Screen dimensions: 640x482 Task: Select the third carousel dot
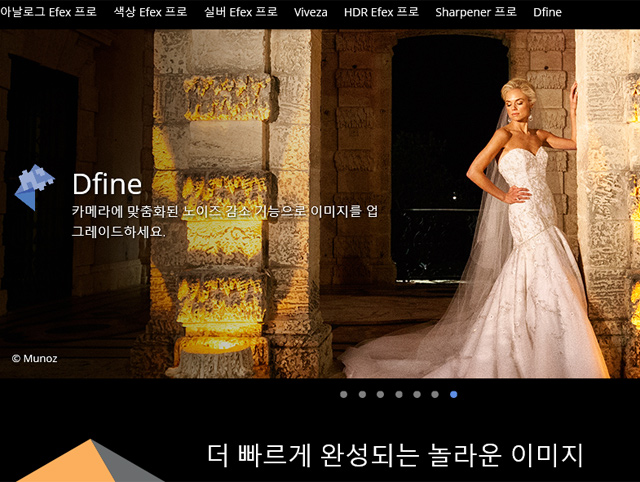click(380, 394)
